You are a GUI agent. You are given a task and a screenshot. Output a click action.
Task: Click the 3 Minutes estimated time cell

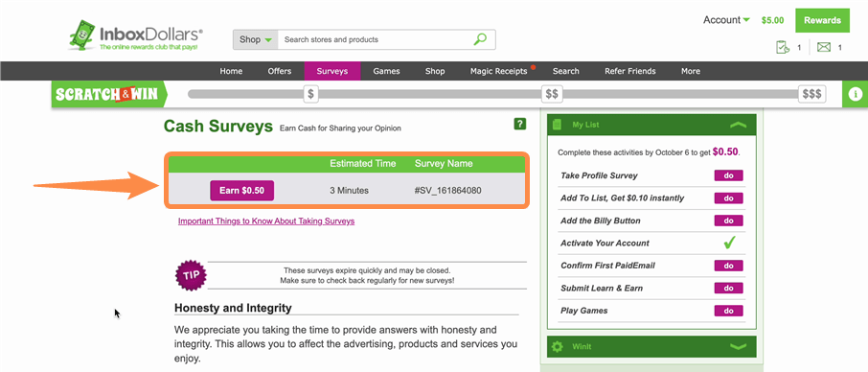pos(350,191)
